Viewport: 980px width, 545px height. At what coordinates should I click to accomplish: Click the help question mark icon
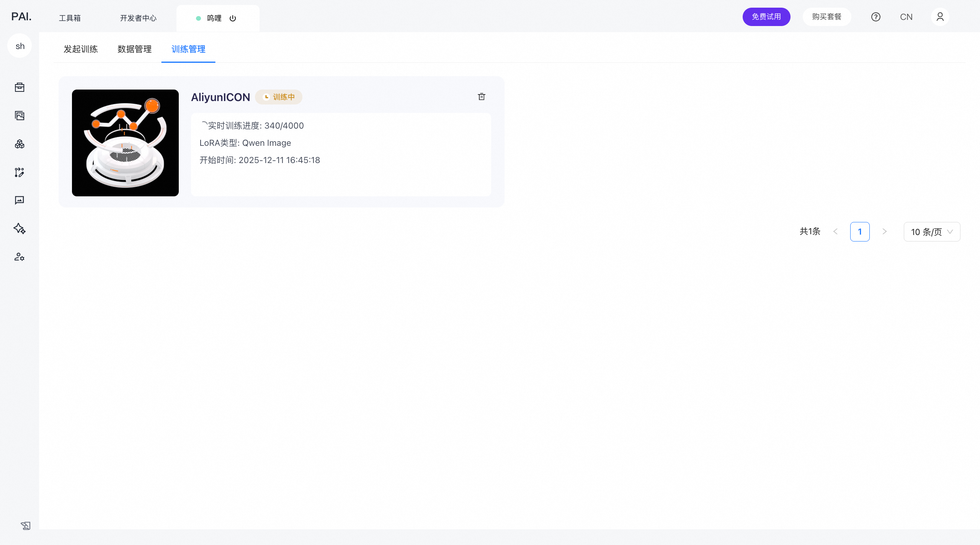coord(875,17)
